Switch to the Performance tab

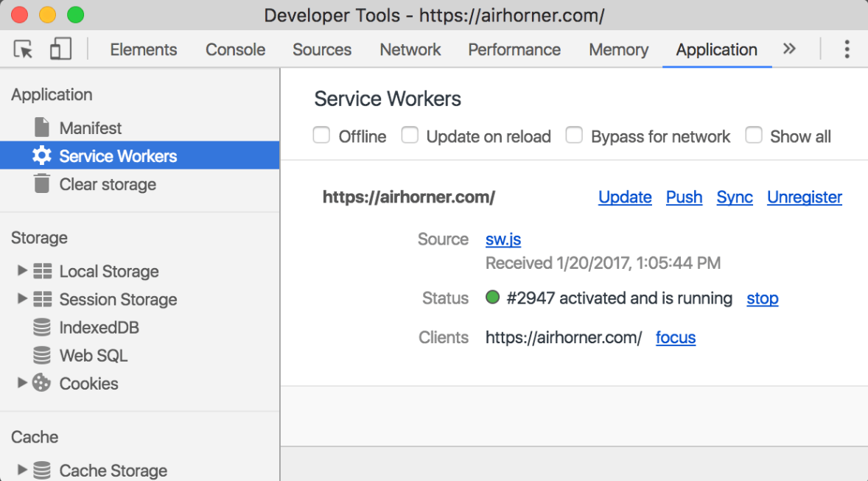(x=514, y=50)
